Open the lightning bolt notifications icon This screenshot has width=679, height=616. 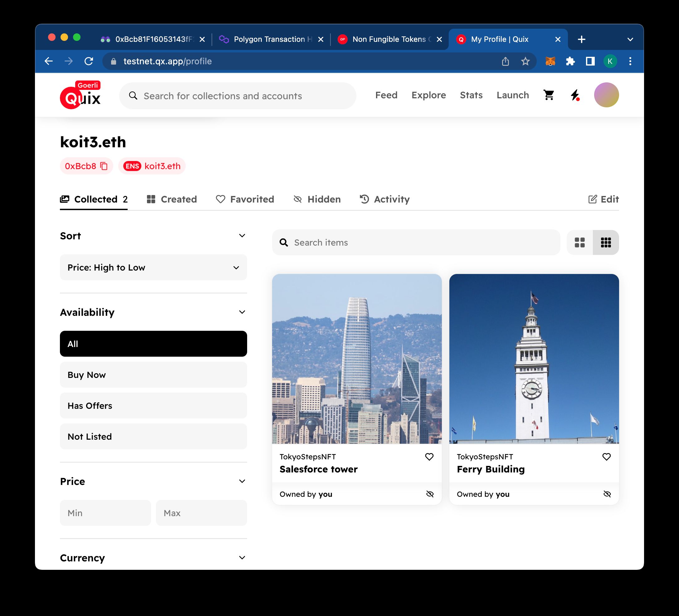pos(575,95)
